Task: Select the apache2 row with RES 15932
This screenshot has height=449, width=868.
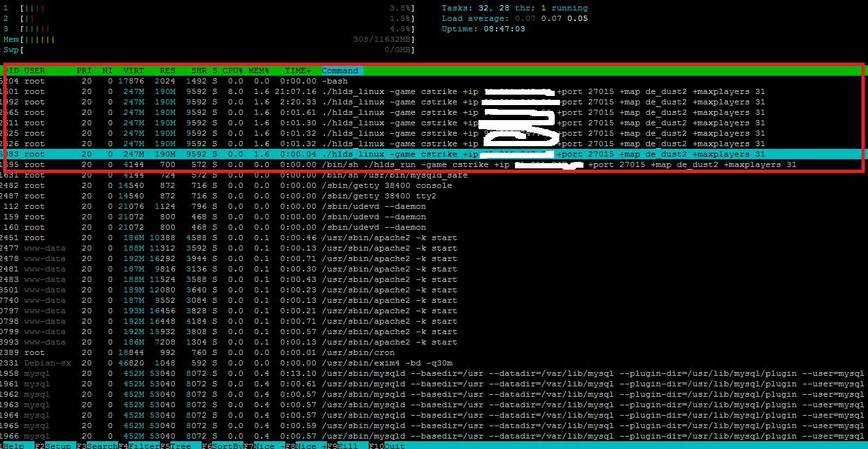Action: click(434, 332)
